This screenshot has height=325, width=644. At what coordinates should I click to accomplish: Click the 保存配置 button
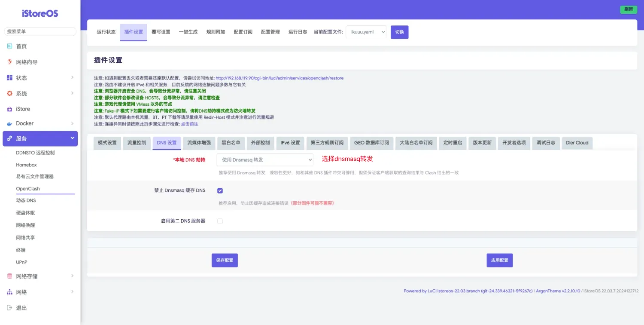pos(225,261)
